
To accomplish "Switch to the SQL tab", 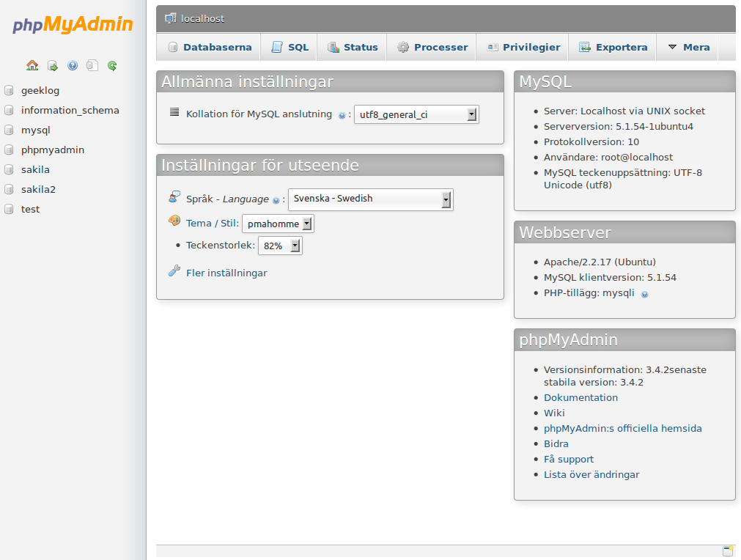I will tap(290, 47).
